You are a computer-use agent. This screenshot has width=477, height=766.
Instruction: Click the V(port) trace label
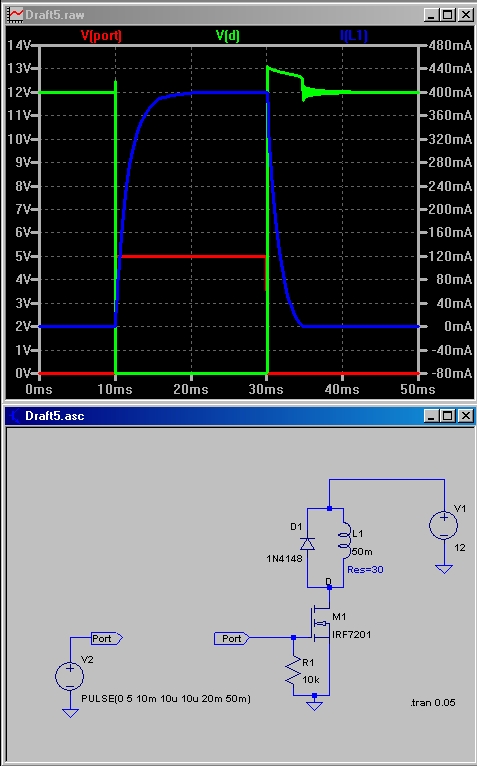tap(101, 36)
